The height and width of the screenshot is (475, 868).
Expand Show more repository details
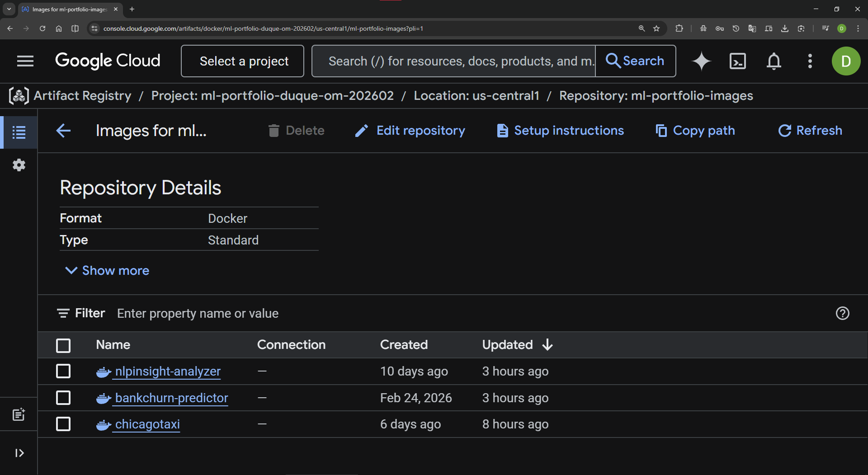108,270
